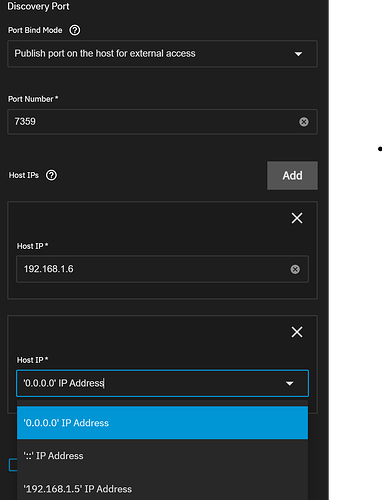Click the Port Number label
The height and width of the screenshot is (500, 382).
[x=33, y=99]
